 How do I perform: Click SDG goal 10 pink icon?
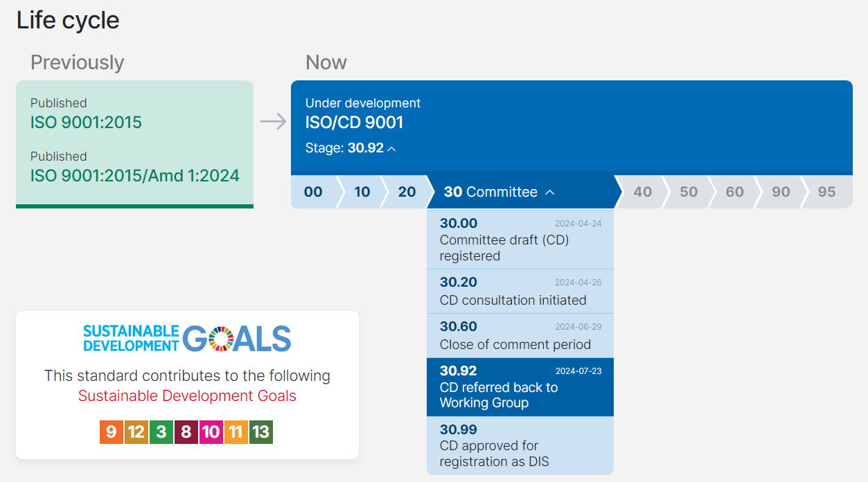point(211,432)
